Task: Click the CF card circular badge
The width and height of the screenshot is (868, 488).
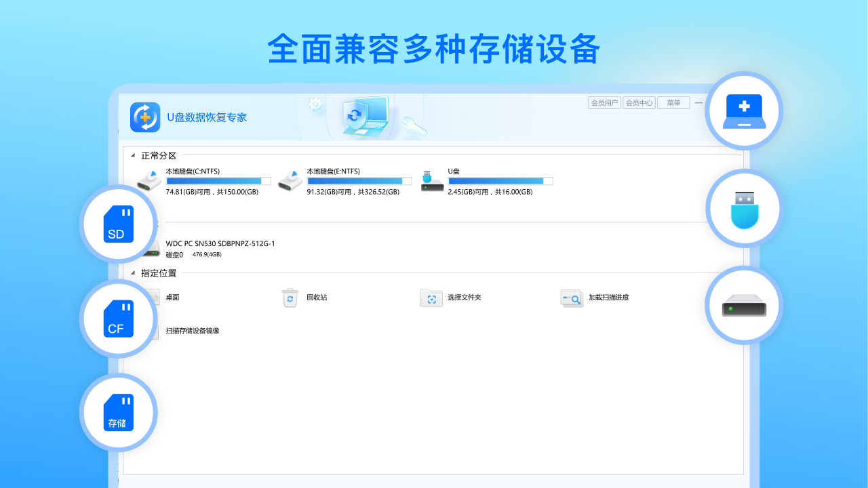Action: pos(118,319)
